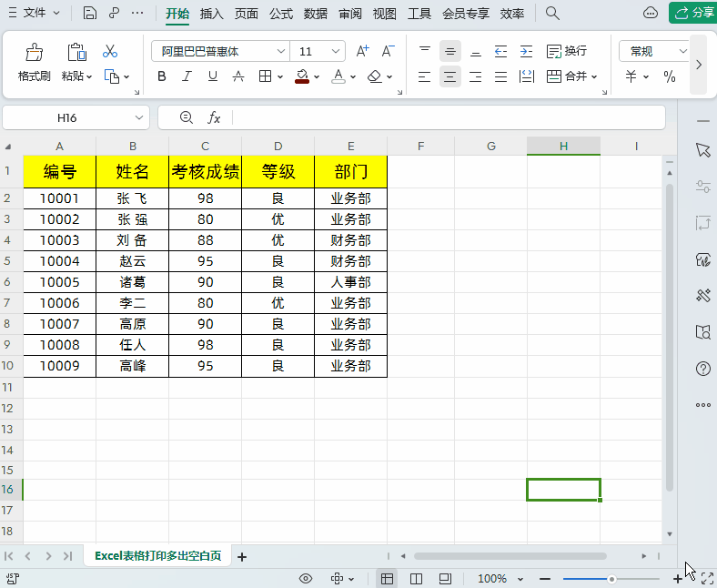
Task: Select the sheet tab Excel表格打印多出空白页
Action: click(x=157, y=556)
